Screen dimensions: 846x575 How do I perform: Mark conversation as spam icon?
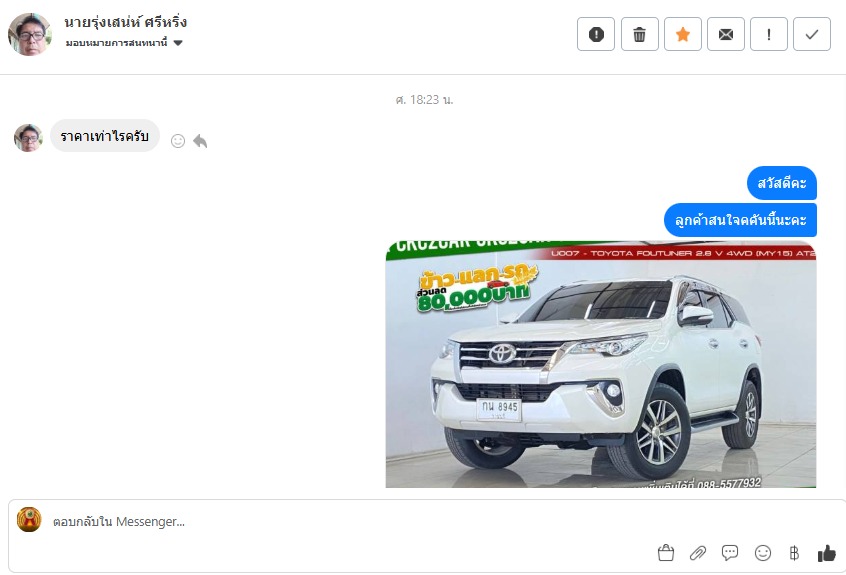(x=596, y=35)
